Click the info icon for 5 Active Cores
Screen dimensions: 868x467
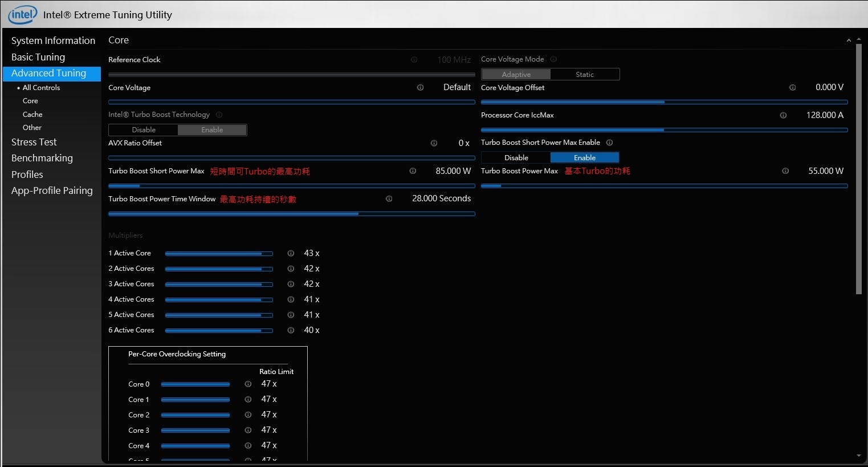click(x=291, y=315)
